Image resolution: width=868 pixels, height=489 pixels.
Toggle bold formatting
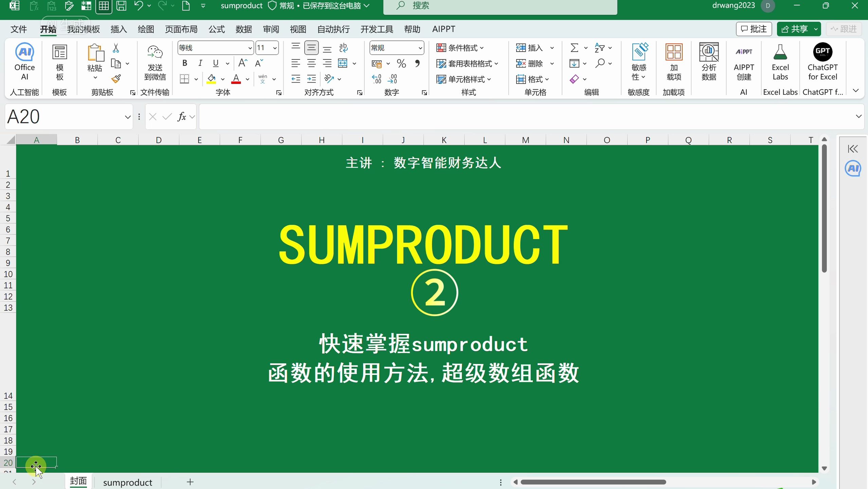point(184,63)
